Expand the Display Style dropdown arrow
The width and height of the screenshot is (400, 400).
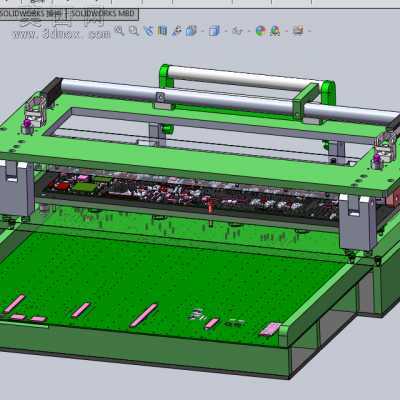[x=226, y=31]
